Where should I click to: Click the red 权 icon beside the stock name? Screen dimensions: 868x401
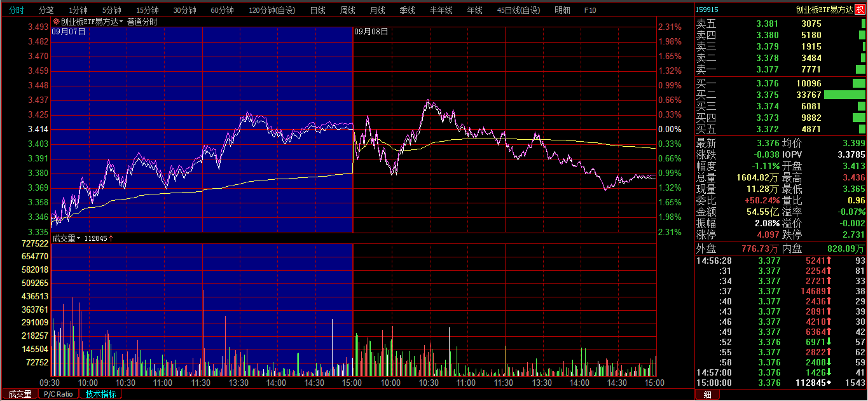point(860,10)
